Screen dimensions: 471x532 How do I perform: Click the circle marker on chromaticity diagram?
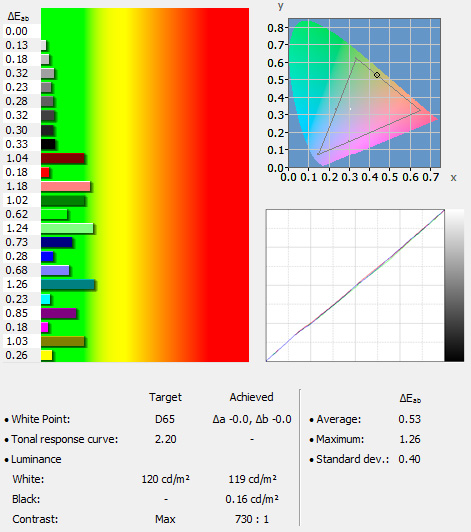click(x=377, y=75)
